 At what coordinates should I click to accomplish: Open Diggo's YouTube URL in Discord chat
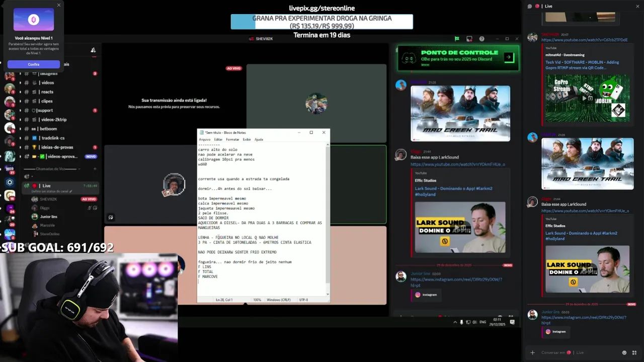(457, 164)
